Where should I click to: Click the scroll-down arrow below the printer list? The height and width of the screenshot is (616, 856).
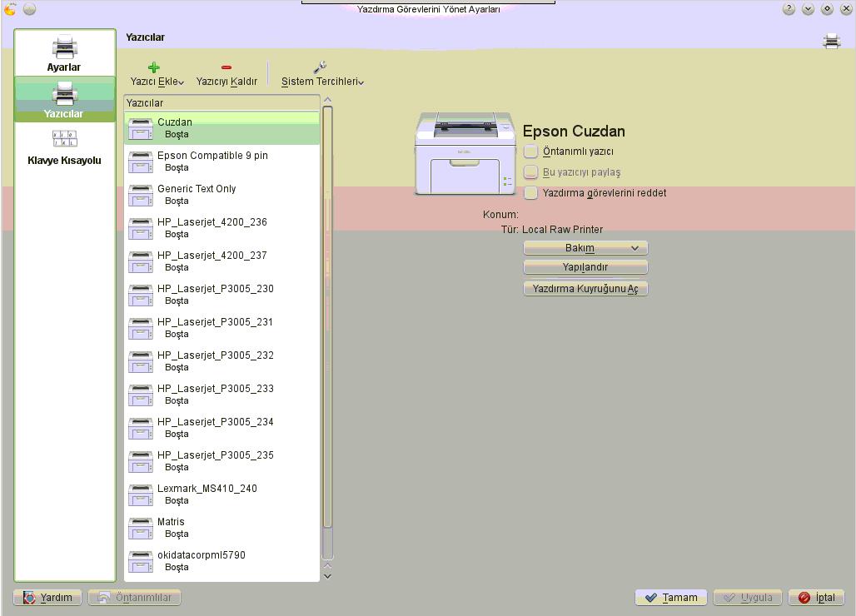[x=327, y=575]
